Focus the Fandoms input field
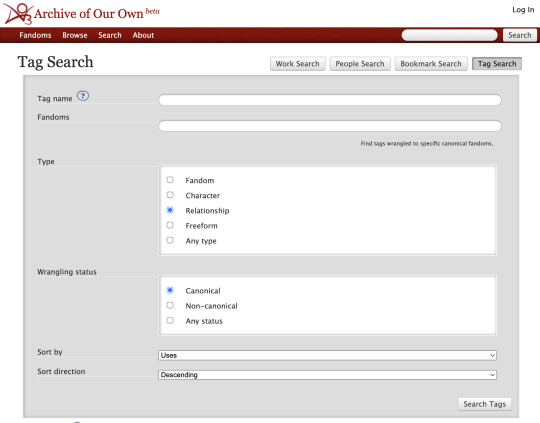 (330, 126)
